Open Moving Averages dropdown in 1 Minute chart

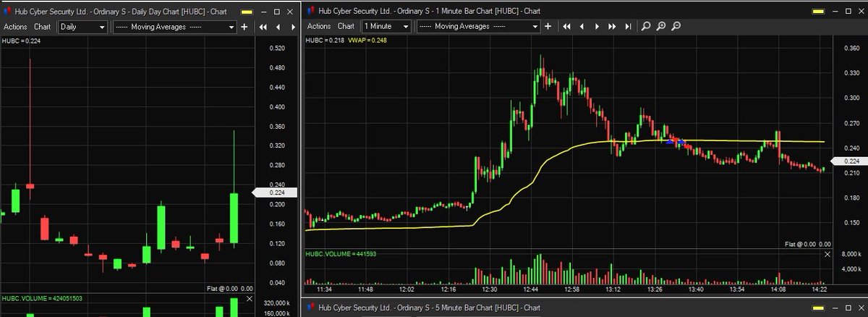coord(478,26)
